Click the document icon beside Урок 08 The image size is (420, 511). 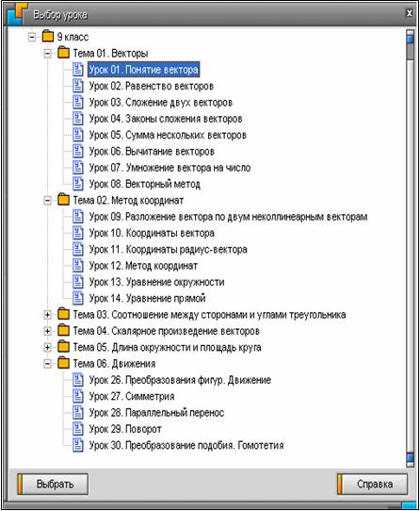point(78,184)
